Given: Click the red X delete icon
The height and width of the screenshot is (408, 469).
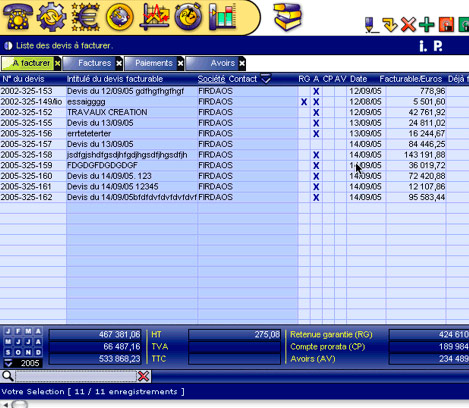Looking at the screenshot, I should (x=408, y=25).
